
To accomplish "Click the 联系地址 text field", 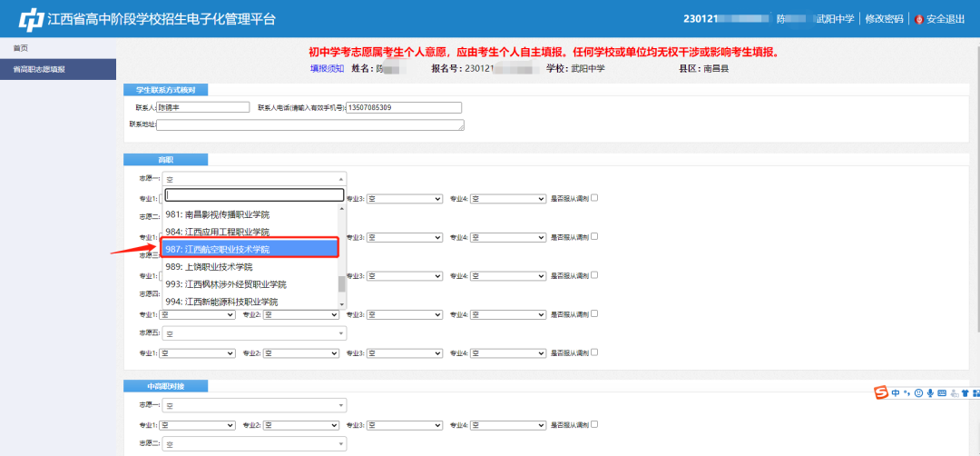I will click(309, 124).
